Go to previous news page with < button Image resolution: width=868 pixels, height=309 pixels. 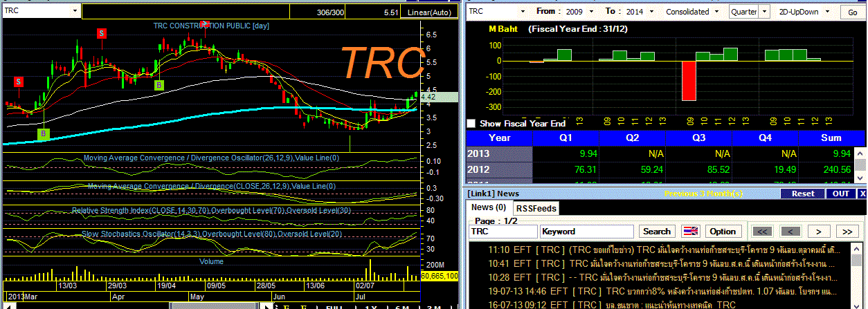(790, 232)
